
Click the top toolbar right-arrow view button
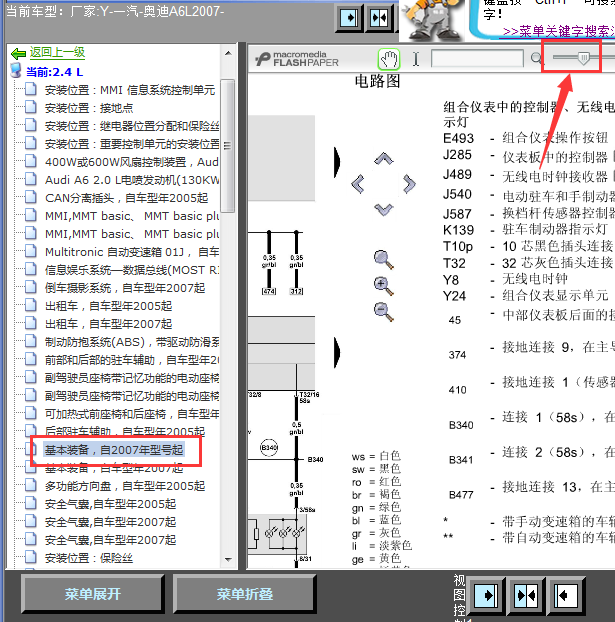tap(349, 18)
